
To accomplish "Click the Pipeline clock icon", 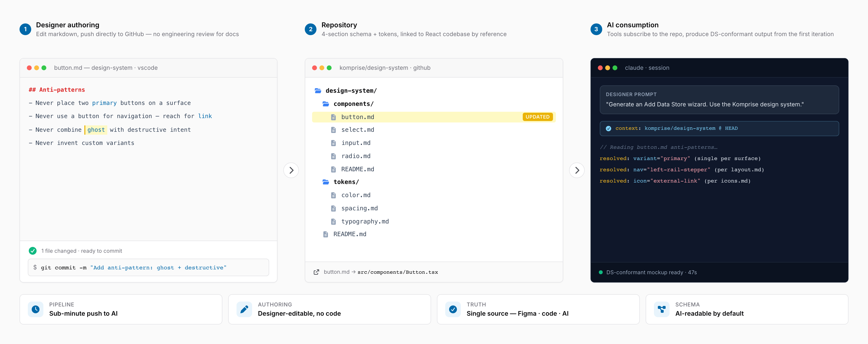I will (x=35, y=309).
